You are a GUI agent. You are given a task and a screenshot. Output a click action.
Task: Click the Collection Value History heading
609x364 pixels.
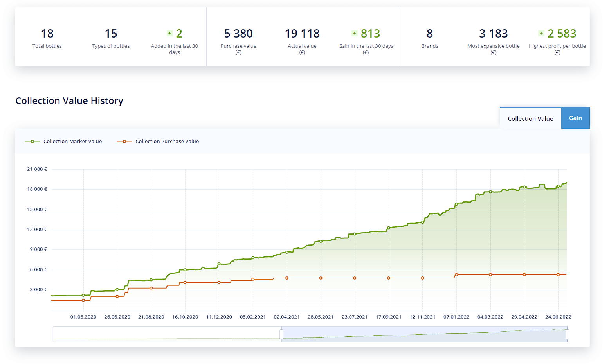(69, 101)
